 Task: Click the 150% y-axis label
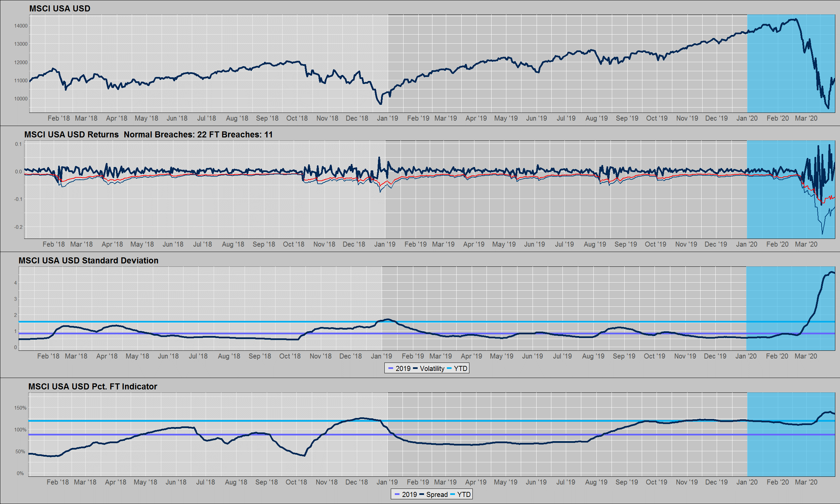coord(20,408)
